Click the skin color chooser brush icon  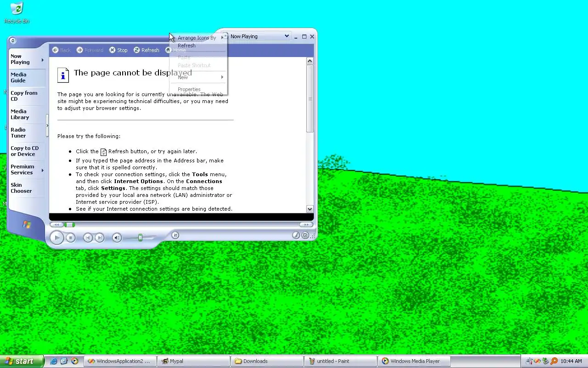pyautogui.click(x=296, y=235)
